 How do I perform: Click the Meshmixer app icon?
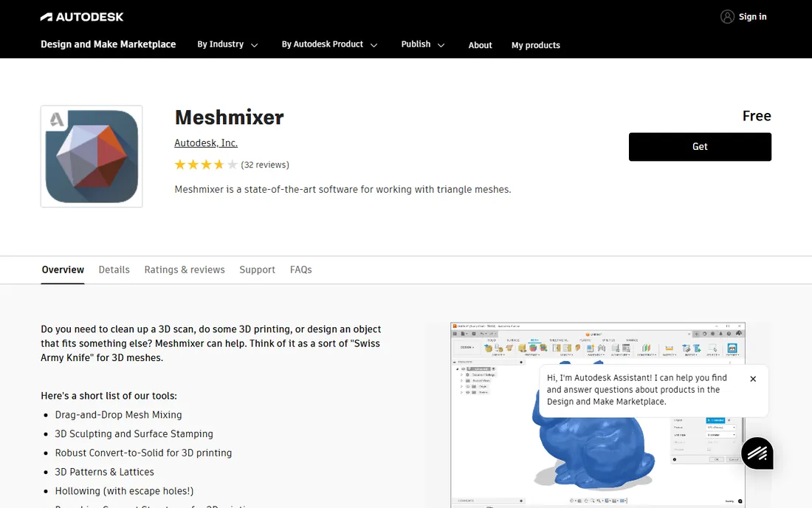(92, 157)
